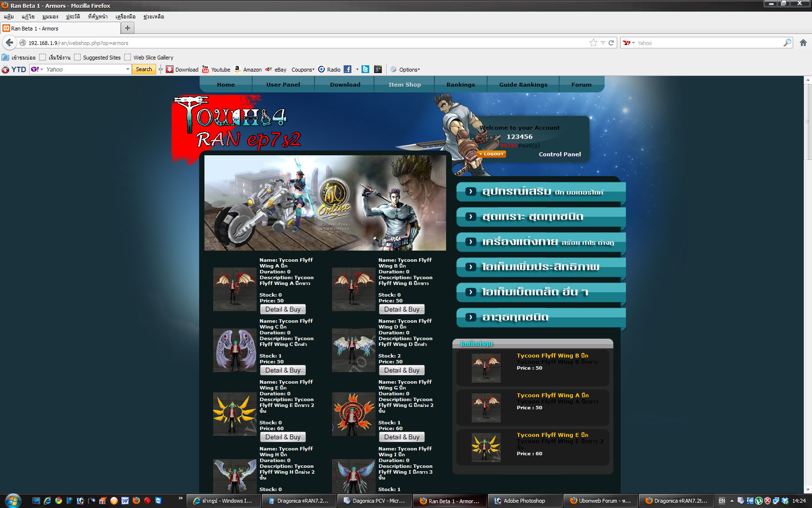812x508 pixels.
Task: Click the Facebook toolbar icon
Action: pos(348,70)
